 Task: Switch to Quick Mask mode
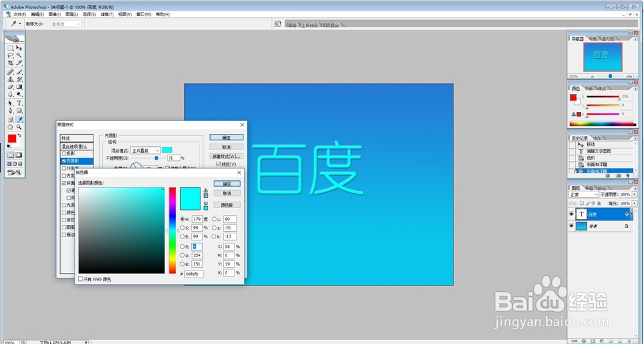pos(19,155)
